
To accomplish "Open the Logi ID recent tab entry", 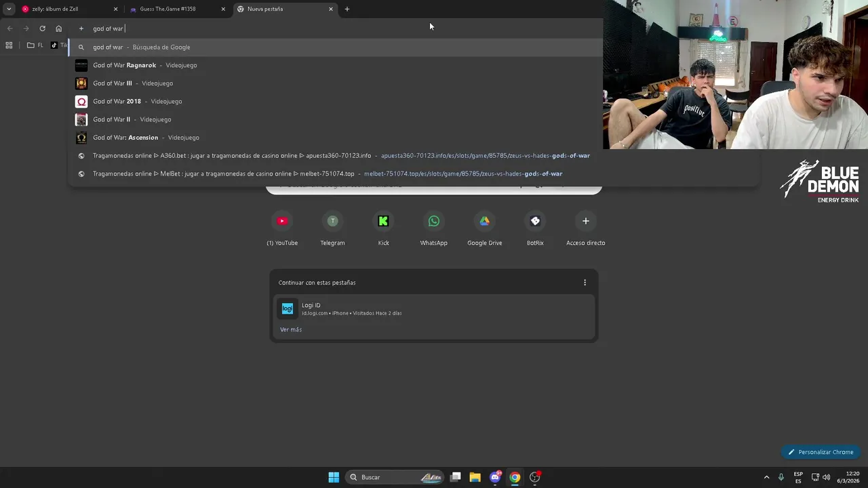I will tap(434, 309).
